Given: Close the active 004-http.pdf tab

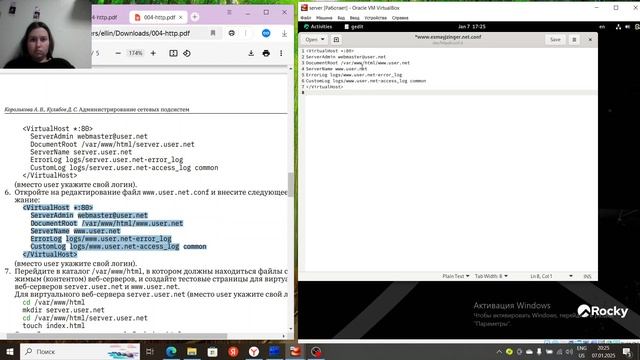Looking at the screenshot, I should (x=180, y=18).
